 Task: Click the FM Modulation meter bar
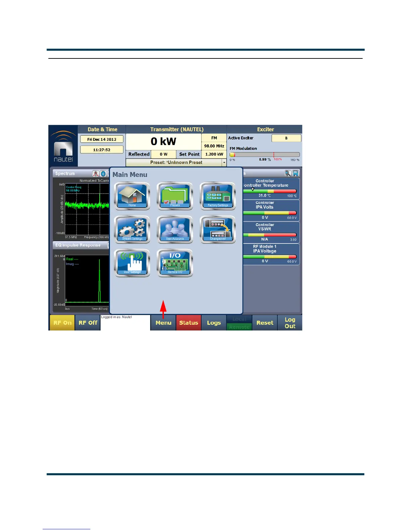tap(265, 155)
